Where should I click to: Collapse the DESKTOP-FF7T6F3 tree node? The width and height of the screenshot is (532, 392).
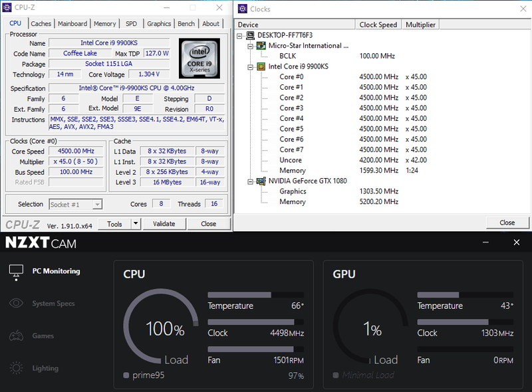[239, 36]
